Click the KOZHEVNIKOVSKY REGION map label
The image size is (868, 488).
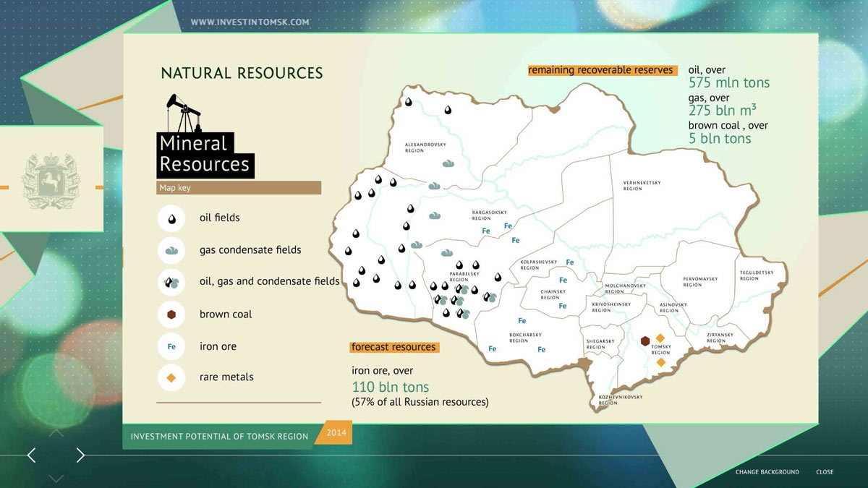(621, 399)
